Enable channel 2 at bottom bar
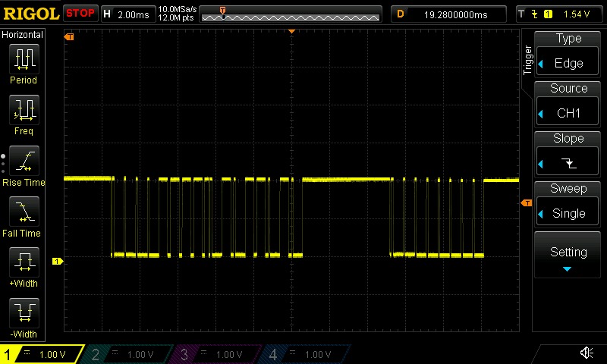This screenshot has height=364, width=607. pos(129,354)
